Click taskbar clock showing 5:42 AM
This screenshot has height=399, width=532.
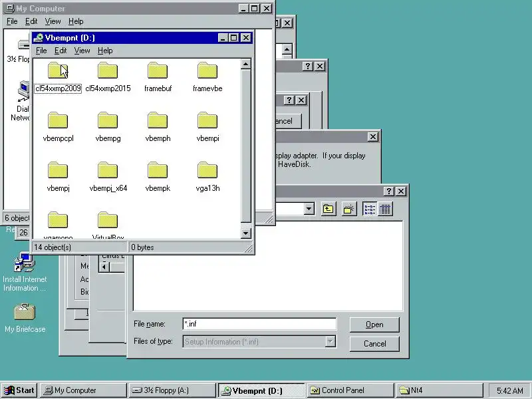[509, 390]
